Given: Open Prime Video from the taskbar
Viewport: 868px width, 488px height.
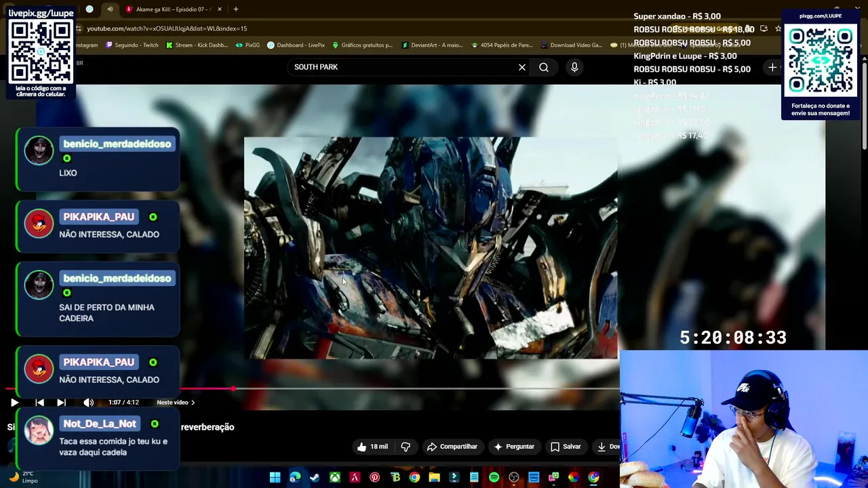Looking at the screenshot, I should 534,478.
